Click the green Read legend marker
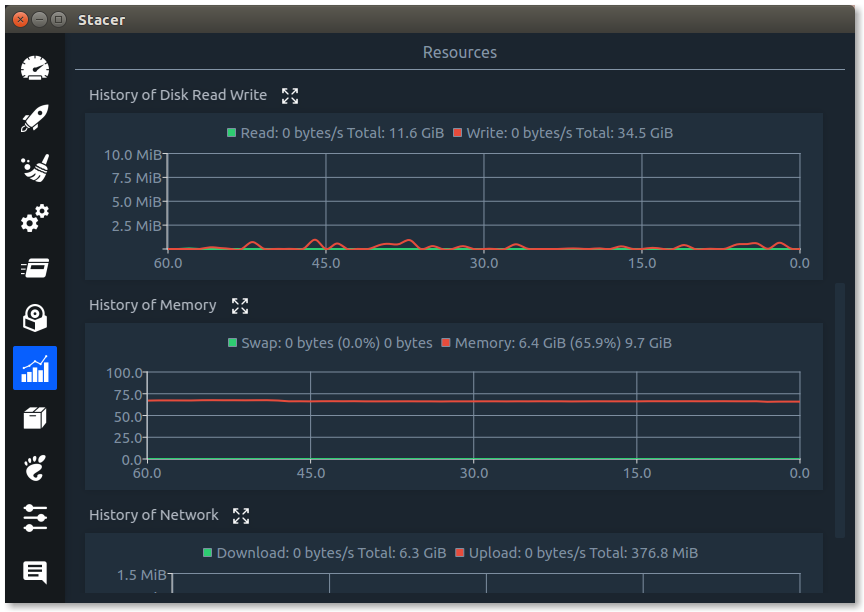The width and height of the screenshot is (864, 612). (232, 133)
